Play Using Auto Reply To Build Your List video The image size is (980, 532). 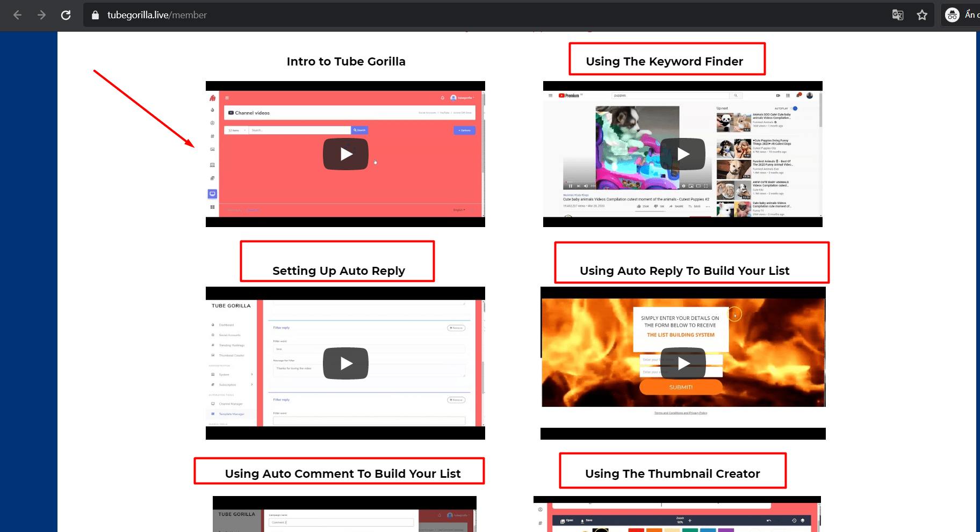click(x=683, y=363)
